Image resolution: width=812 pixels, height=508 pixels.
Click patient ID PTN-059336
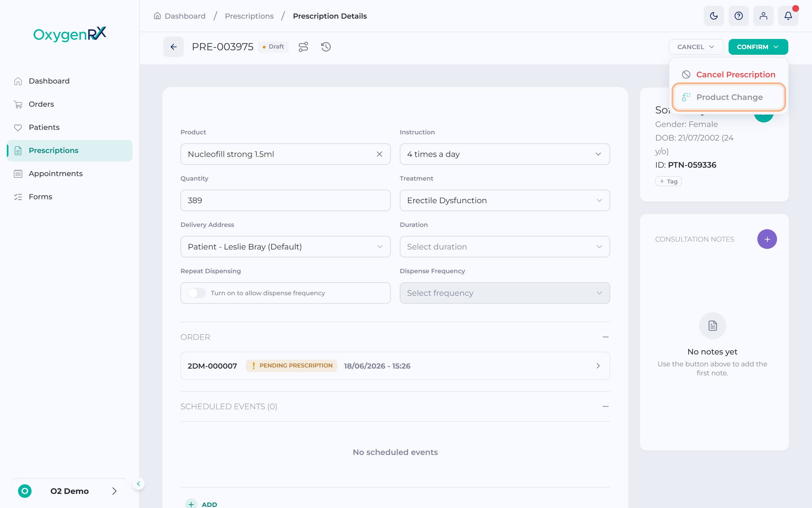tap(692, 165)
